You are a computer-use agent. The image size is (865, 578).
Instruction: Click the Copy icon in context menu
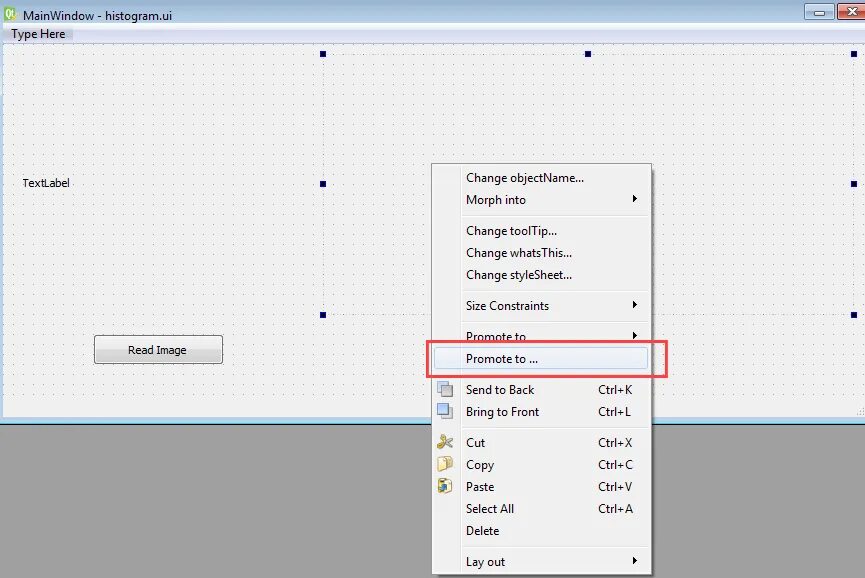point(445,464)
